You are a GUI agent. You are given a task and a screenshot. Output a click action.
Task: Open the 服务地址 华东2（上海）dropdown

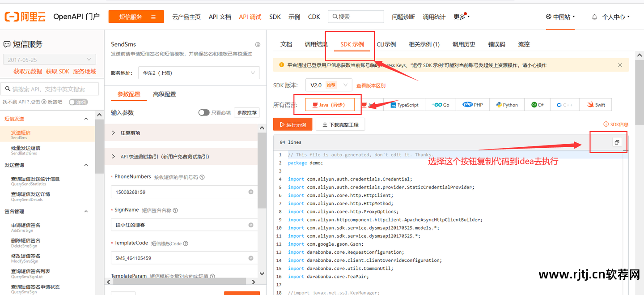[x=199, y=73]
